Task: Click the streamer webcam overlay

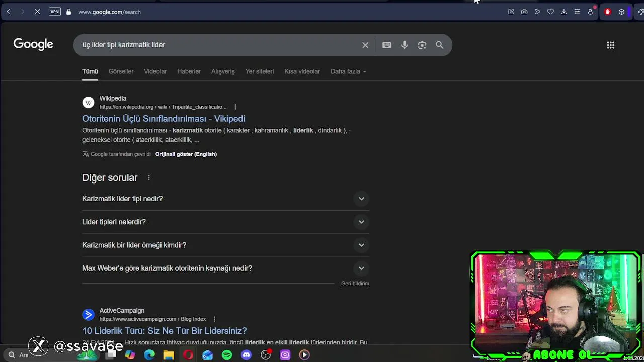Action: click(x=556, y=306)
